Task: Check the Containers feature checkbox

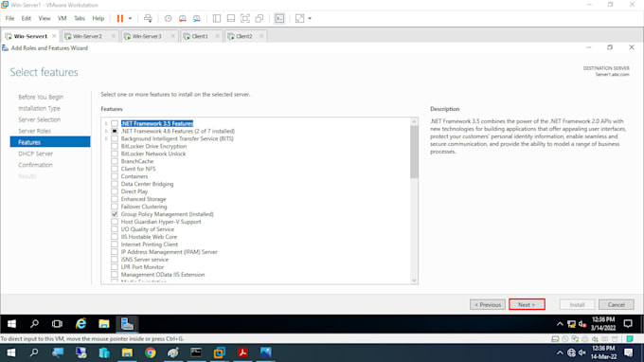Action: click(115, 176)
